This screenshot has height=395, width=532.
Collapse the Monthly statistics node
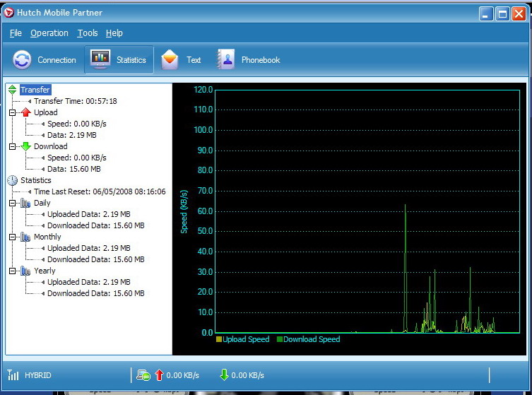point(12,237)
